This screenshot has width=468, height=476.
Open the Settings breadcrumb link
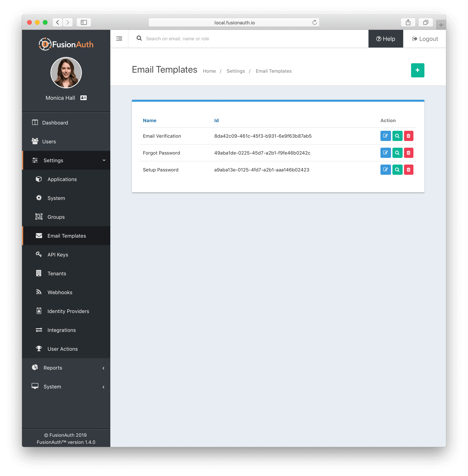[x=236, y=71]
